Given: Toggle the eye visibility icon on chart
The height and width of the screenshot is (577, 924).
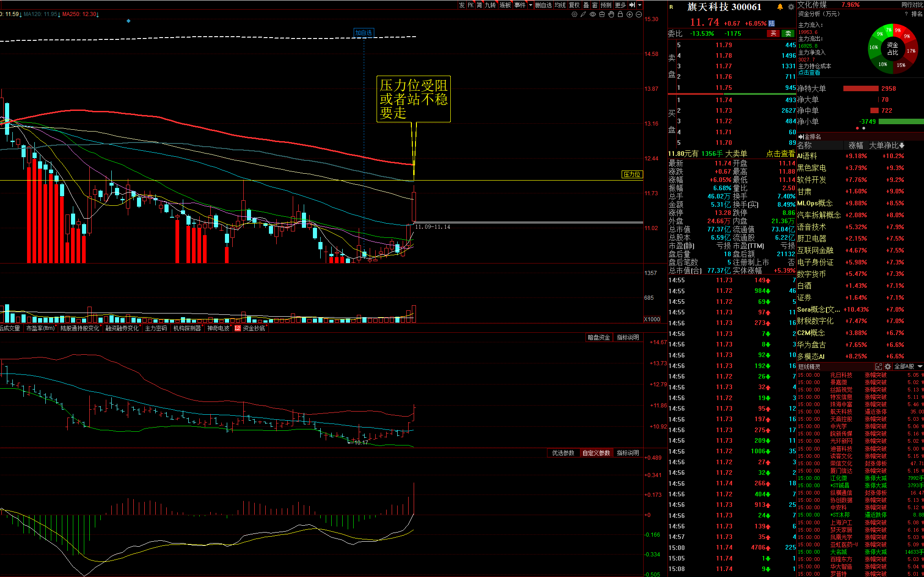Looking at the screenshot, I should click(593, 14).
